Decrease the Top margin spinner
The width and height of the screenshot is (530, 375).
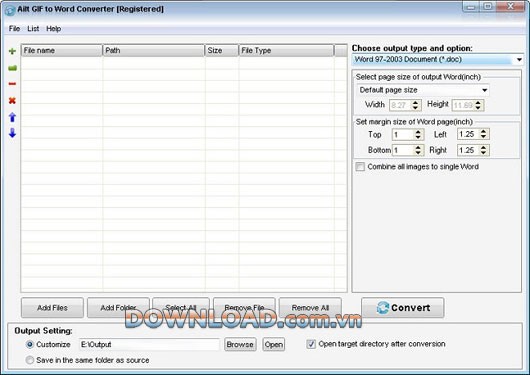(x=418, y=137)
